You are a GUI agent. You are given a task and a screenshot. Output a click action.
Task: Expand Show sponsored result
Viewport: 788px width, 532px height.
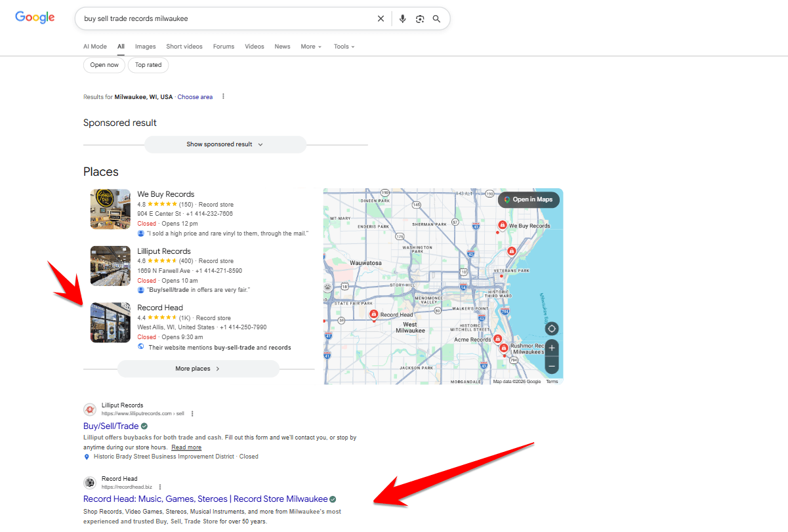pos(225,144)
